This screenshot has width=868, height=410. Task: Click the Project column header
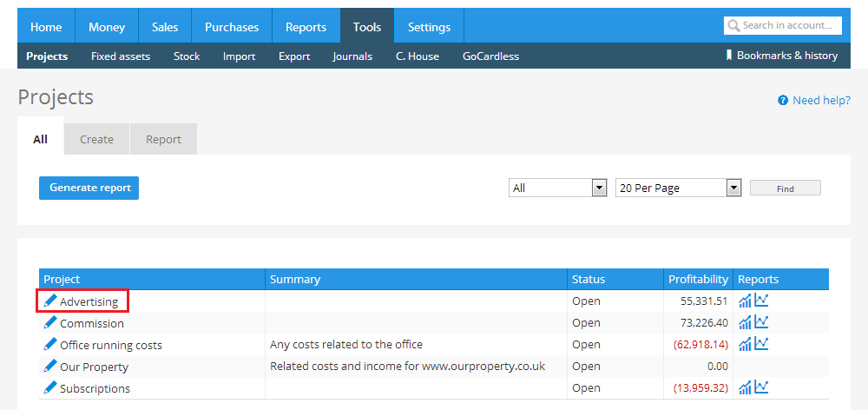click(x=152, y=279)
